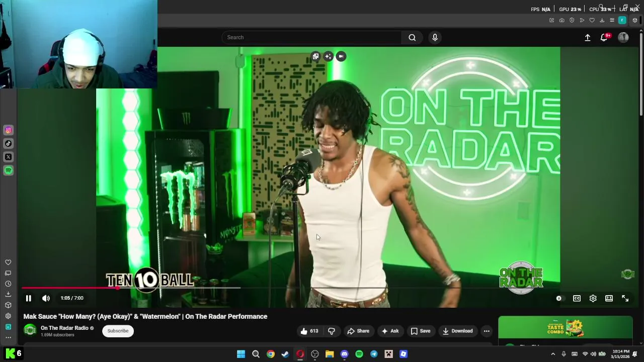Open YouTube notifications bell

pos(604,37)
